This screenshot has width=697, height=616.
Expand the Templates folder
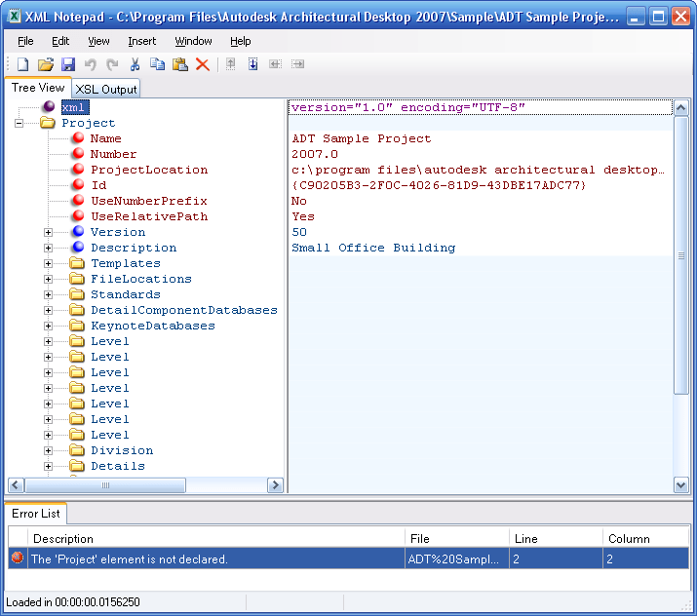tap(48, 263)
